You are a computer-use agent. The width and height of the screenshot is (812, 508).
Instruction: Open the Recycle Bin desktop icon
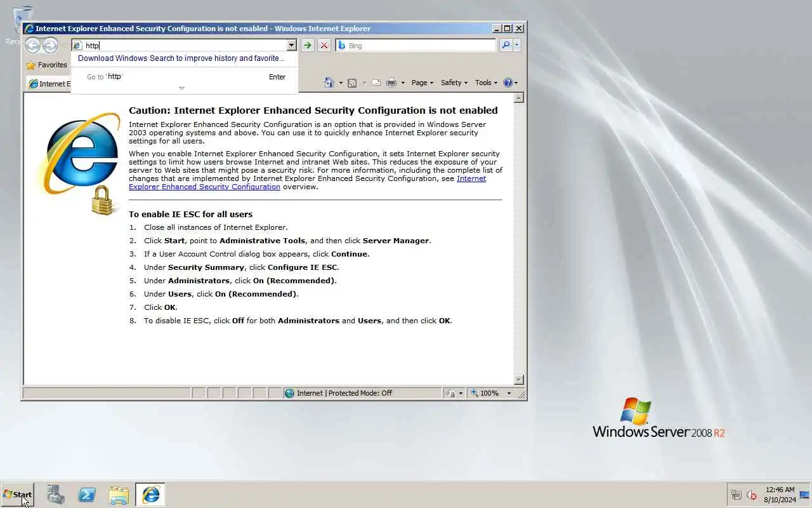(22, 25)
